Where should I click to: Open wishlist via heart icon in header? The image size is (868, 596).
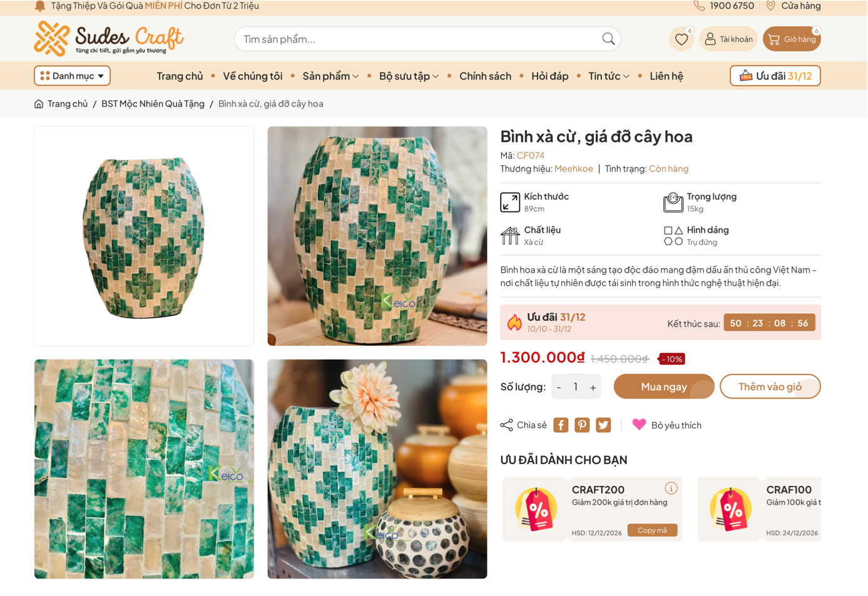click(x=681, y=39)
